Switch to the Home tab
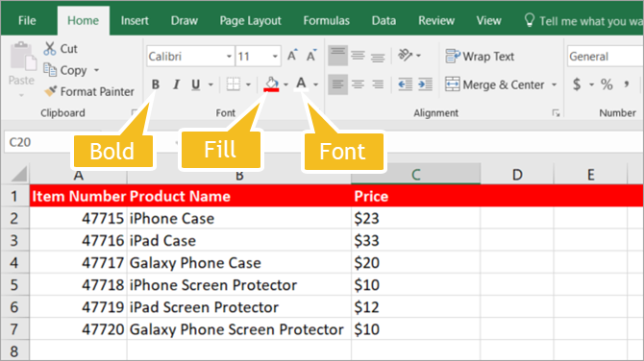The height and width of the screenshot is (361, 644). 84,20
